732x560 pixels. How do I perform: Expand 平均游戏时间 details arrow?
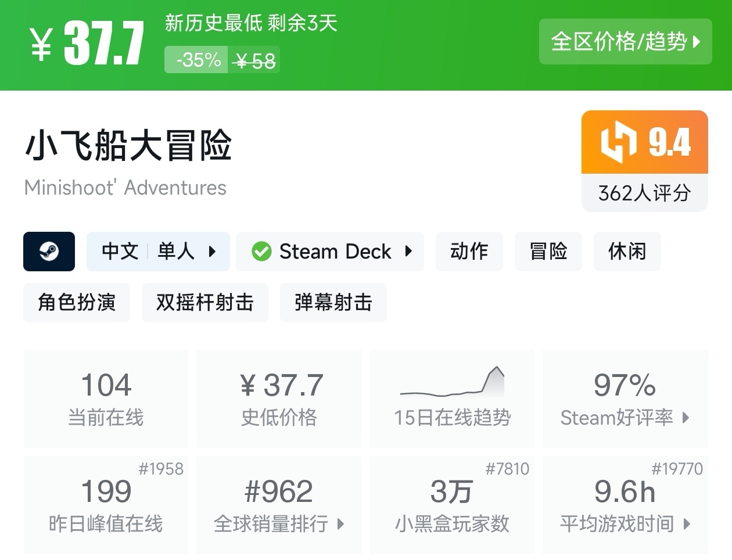(687, 524)
